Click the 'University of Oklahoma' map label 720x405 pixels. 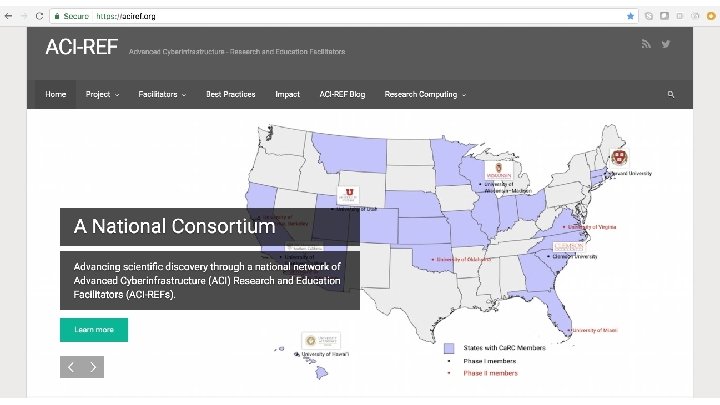coord(463,259)
